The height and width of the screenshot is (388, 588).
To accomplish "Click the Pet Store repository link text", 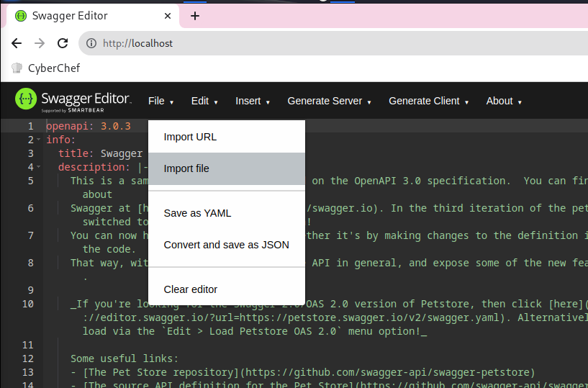I will tap(163, 372).
